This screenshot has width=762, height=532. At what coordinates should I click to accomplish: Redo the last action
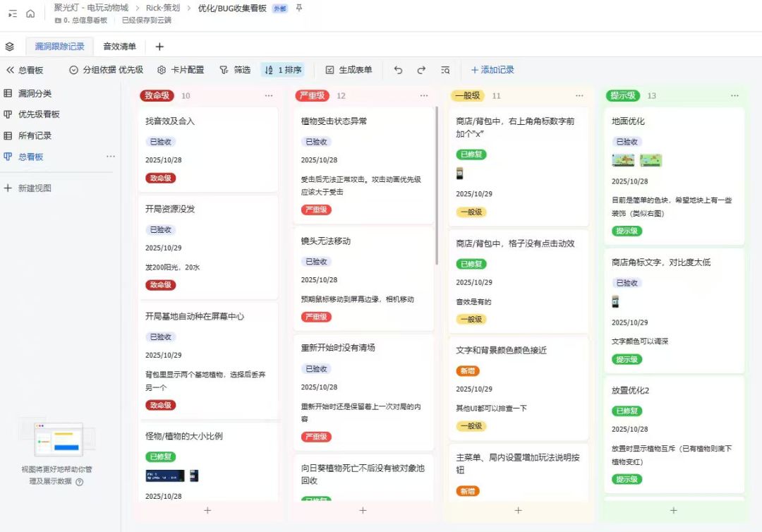point(421,70)
